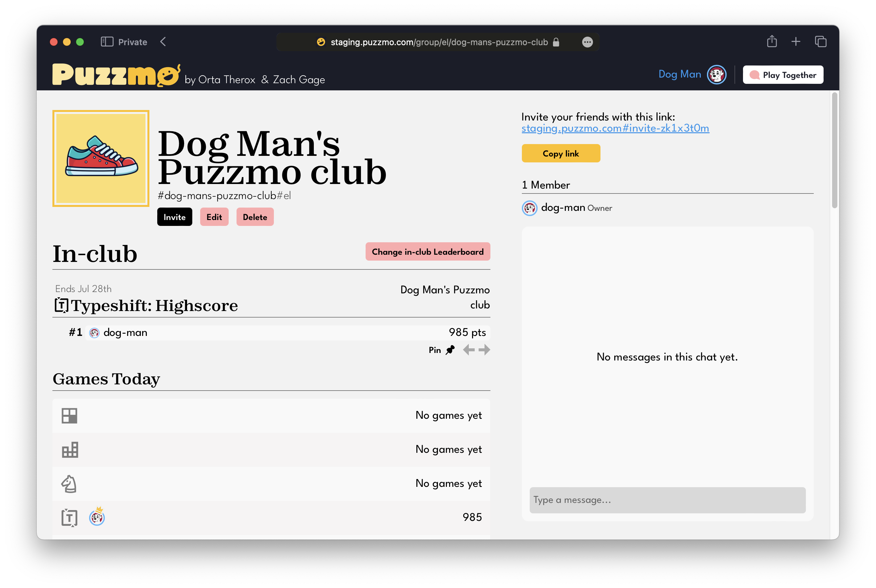Click the Delete club button
876x588 pixels.
click(x=255, y=217)
